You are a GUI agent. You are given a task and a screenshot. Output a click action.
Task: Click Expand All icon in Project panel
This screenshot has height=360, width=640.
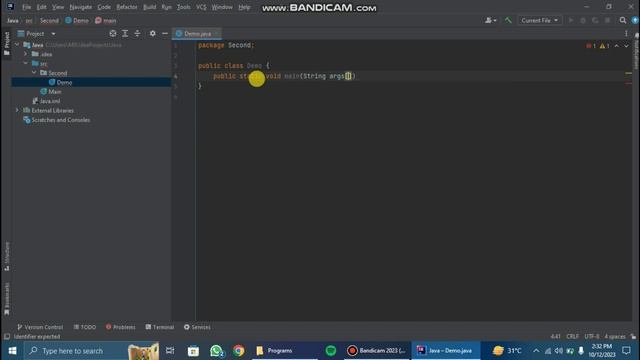pos(125,33)
